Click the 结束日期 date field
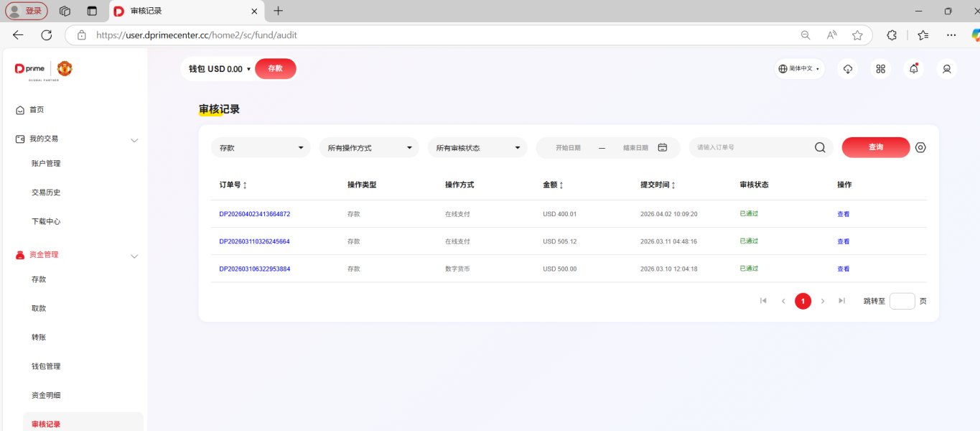This screenshot has height=431, width=980. (635, 148)
